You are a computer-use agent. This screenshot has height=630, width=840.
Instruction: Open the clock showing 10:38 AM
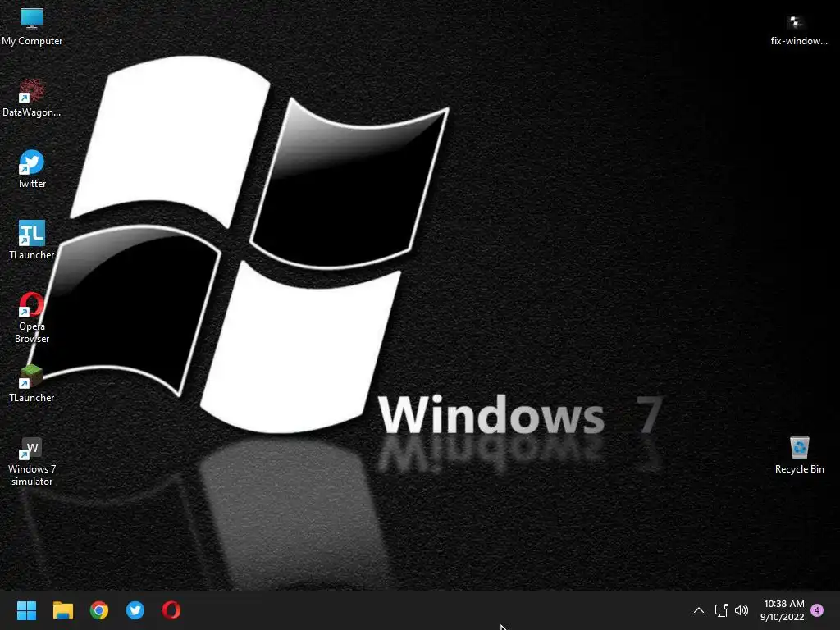783,610
